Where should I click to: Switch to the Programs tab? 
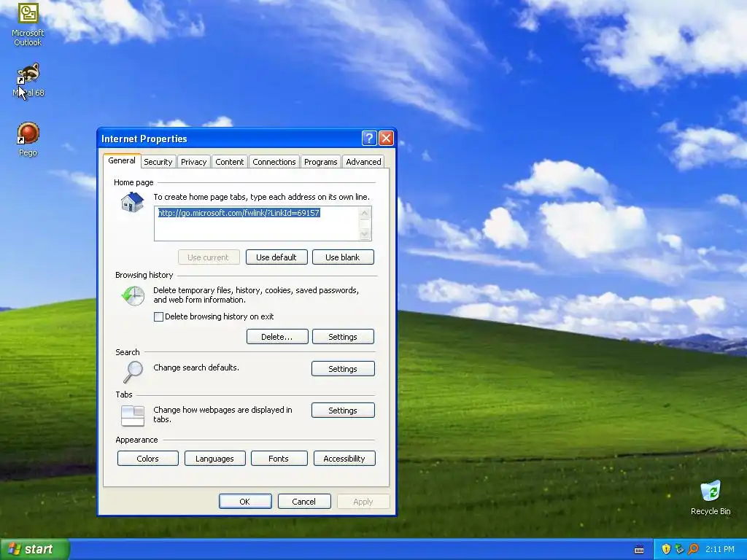[321, 162]
